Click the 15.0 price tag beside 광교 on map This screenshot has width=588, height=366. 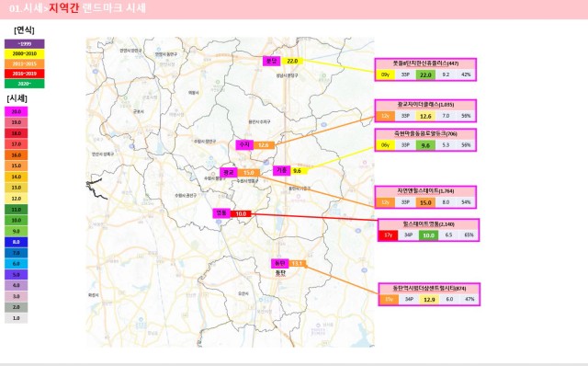(x=249, y=173)
